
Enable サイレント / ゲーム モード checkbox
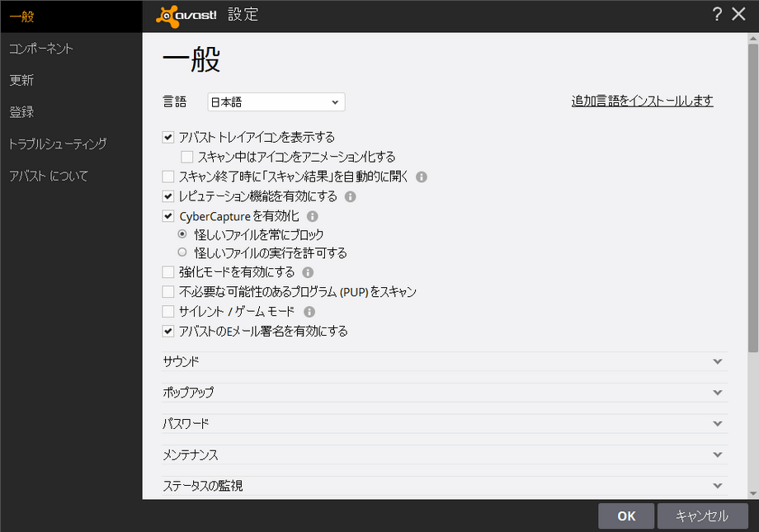(x=168, y=311)
